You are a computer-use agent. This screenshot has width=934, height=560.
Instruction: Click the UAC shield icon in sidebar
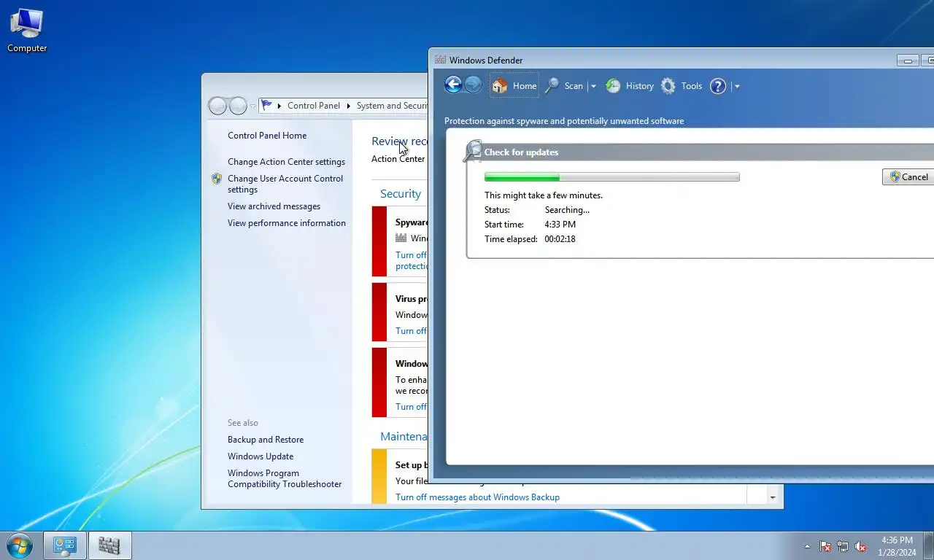(217, 179)
